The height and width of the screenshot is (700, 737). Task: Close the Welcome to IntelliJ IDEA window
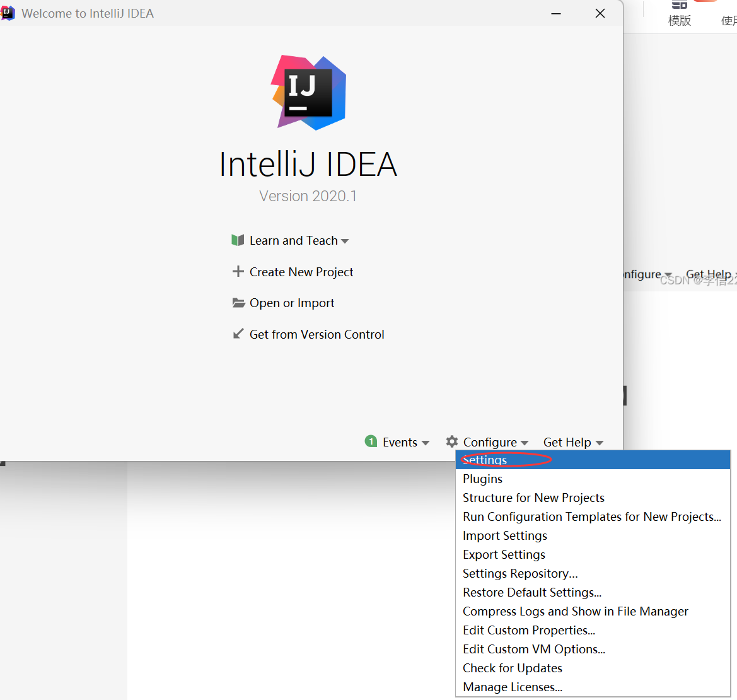coord(600,14)
